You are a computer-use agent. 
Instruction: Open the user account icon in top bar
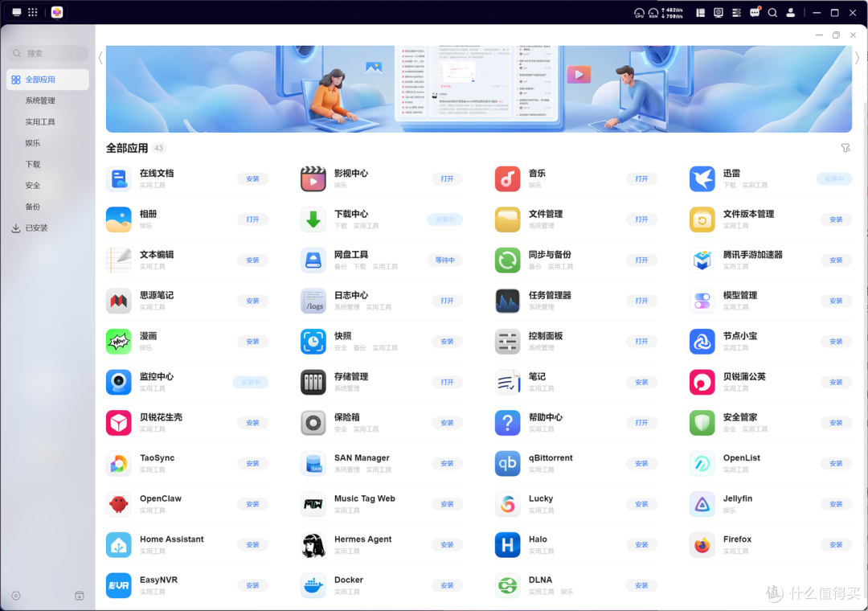[791, 12]
